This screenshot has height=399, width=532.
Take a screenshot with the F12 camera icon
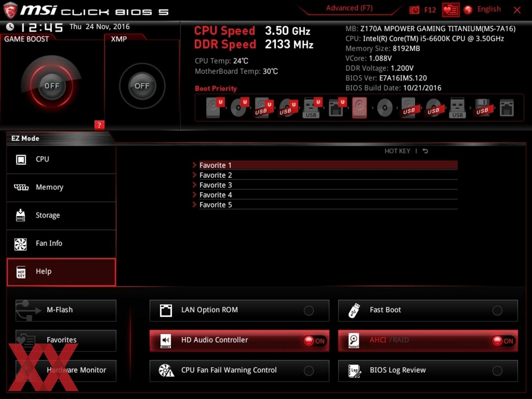pos(414,10)
